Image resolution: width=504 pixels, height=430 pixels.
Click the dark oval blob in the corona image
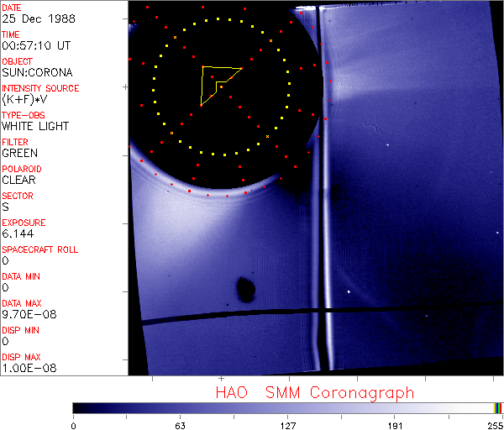(245, 290)
